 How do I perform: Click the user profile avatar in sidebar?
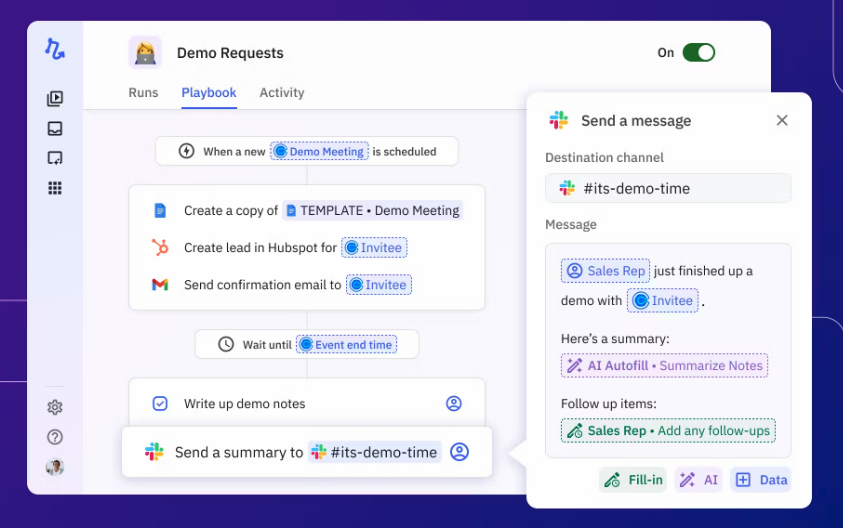pos(55,467)
